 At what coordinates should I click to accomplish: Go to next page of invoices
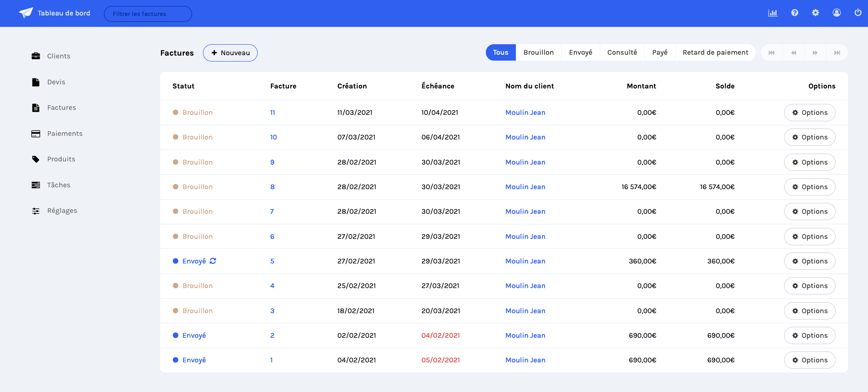click(815, 52)
